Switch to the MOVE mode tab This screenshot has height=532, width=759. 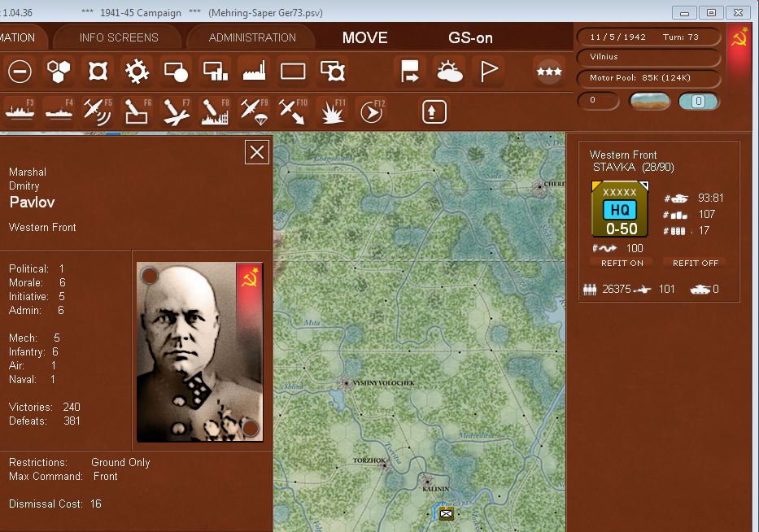(x=365, y=37)
